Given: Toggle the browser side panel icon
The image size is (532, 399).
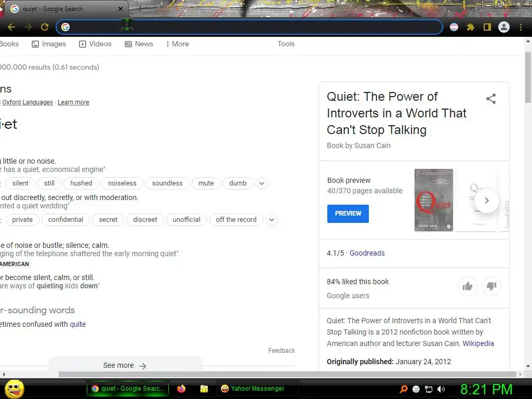Looking at the screenshot, I should (487, 27).
